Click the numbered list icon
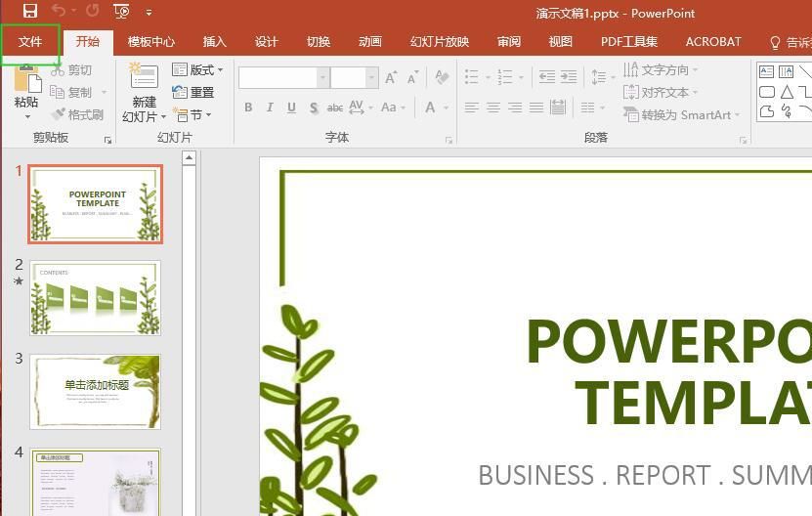 pos(505,77)
